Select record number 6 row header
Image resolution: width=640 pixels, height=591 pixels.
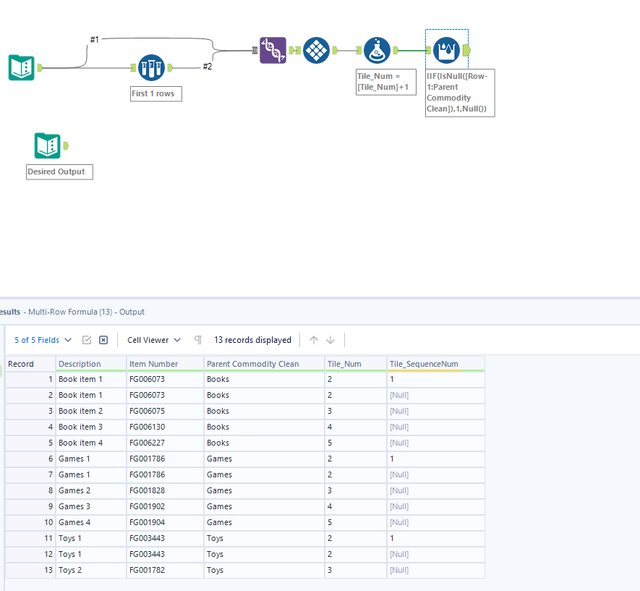click(30, 459)
